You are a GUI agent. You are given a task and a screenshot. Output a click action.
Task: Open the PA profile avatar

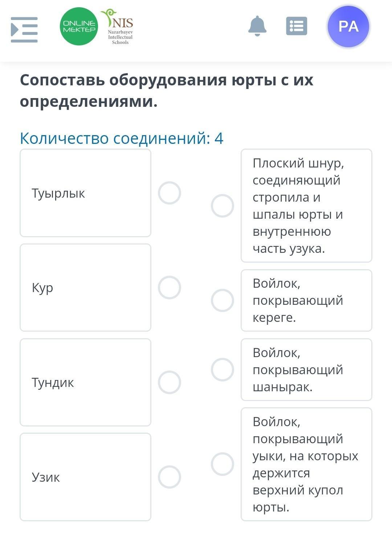coord(348,27)
